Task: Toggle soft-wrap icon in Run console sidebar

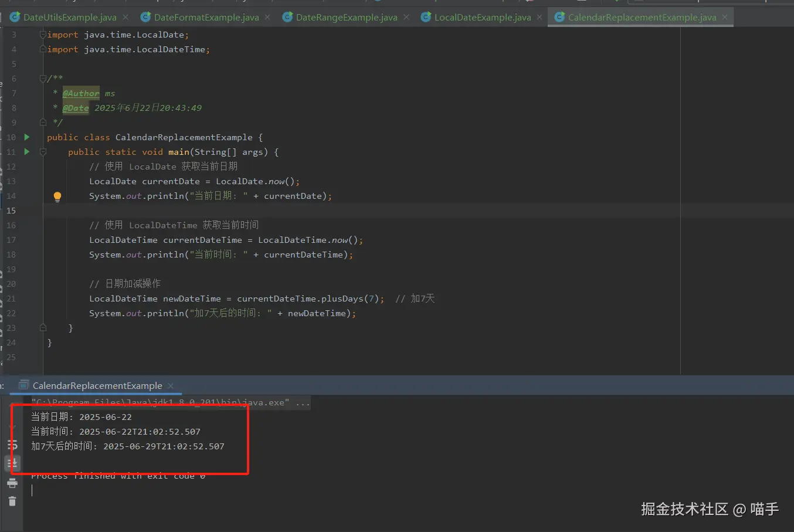Action: (x=12, y=445)
